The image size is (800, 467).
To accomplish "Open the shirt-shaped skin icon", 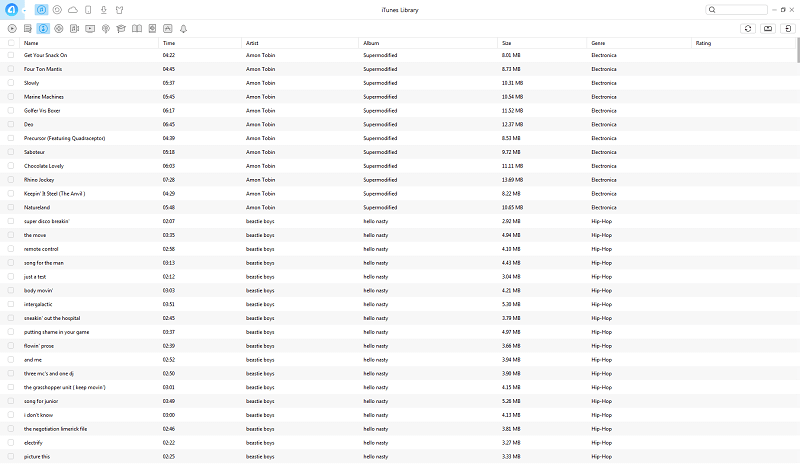I will pos(119,10).
